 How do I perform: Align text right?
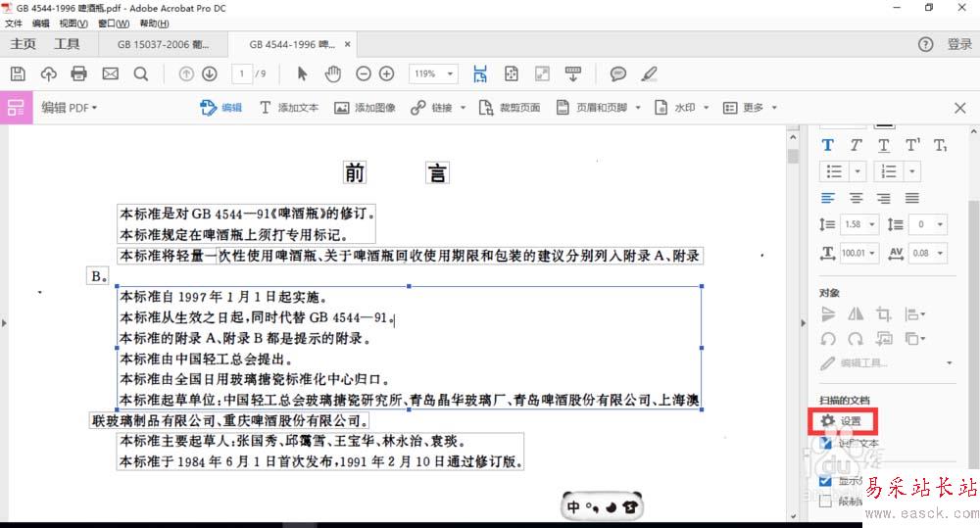point(884,198)
